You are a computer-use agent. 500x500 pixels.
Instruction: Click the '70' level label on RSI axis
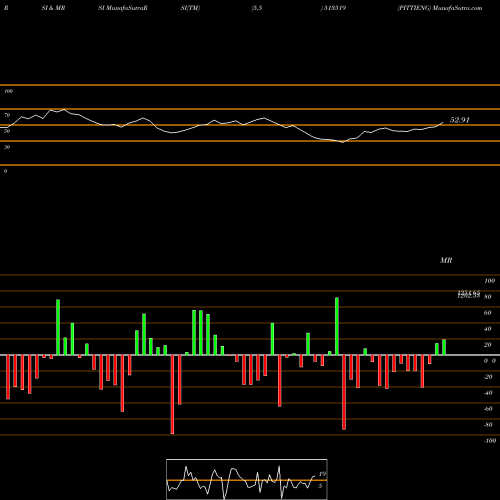[x=7, y=115]
